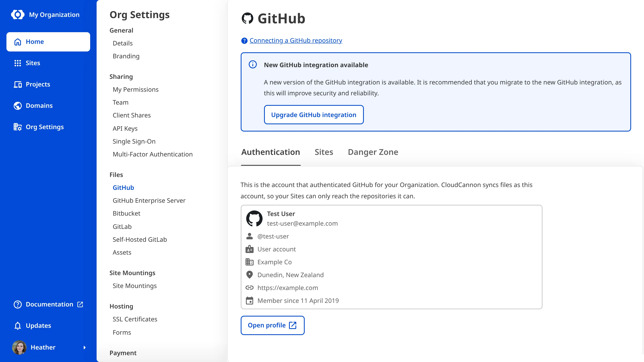This screenshot has height=362, width=644.
Task: Click the Projects devices icon
Action: [x=18, y=84]
